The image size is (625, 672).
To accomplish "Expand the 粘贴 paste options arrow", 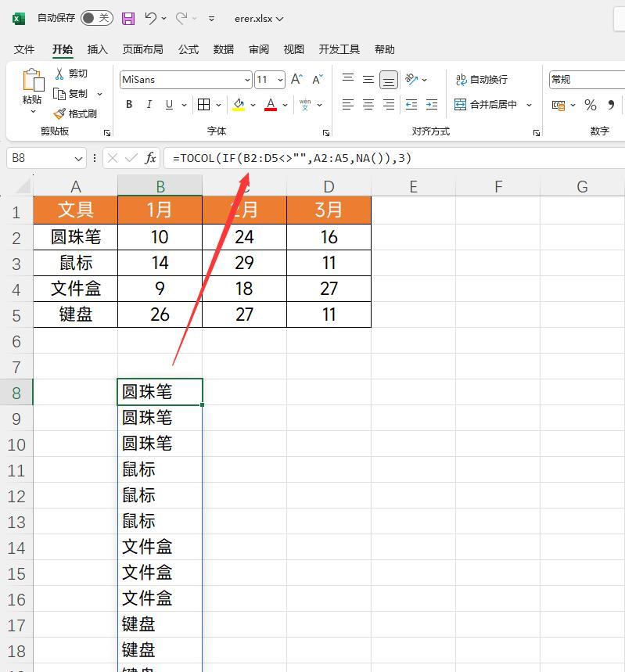I will [33, 111].
